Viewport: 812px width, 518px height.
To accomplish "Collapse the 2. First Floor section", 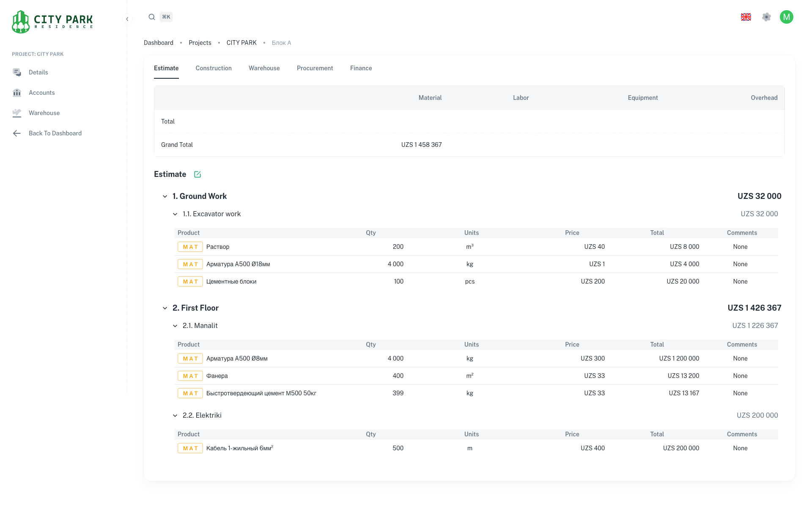I will 165,308.
